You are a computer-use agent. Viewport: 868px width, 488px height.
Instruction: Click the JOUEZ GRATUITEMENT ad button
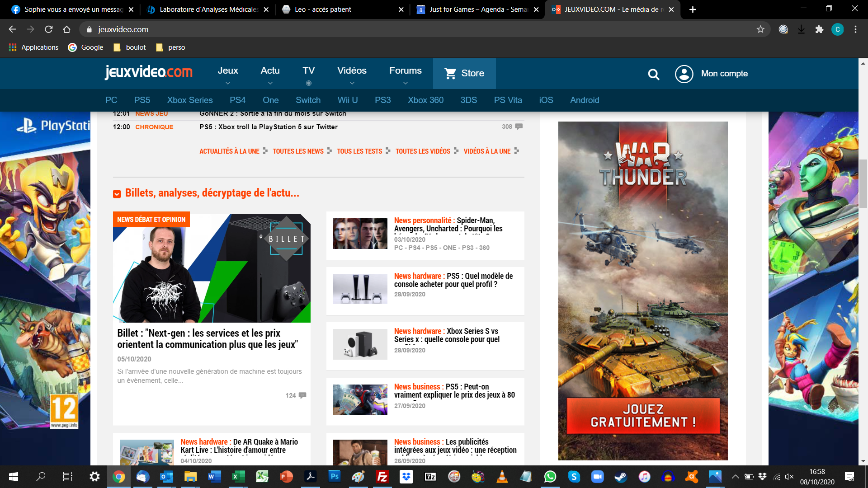643,416
